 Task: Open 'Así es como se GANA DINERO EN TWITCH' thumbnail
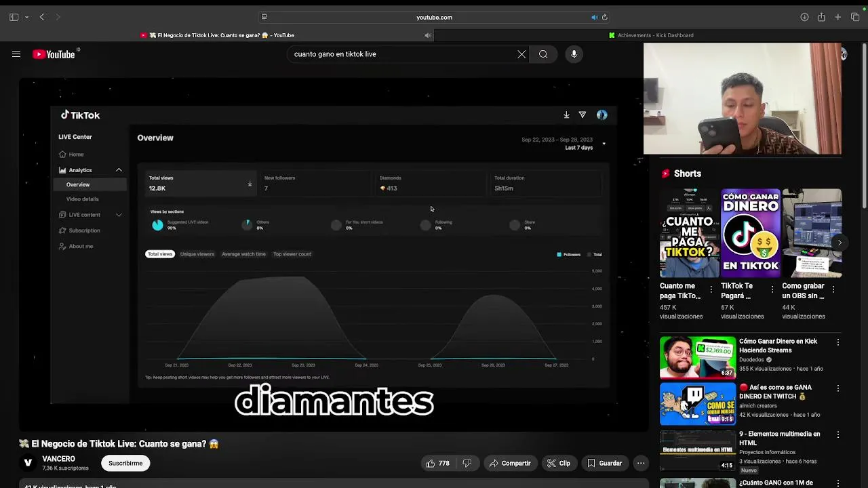697,404
